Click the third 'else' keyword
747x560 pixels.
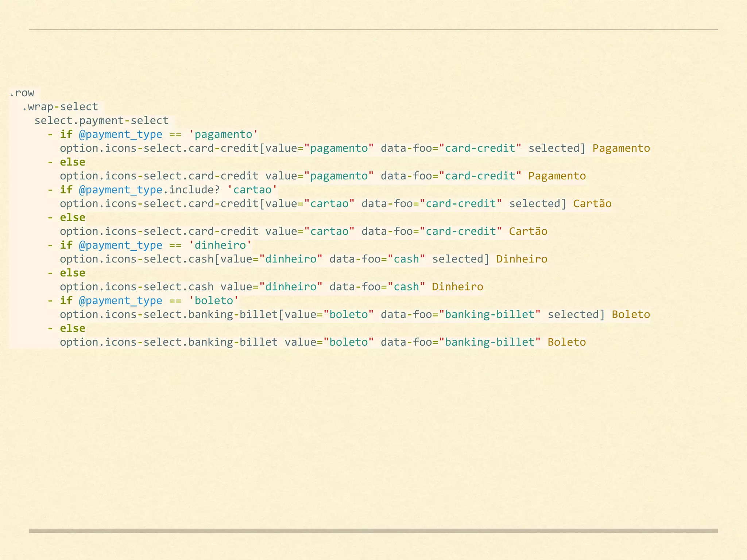tap(72, 273)
